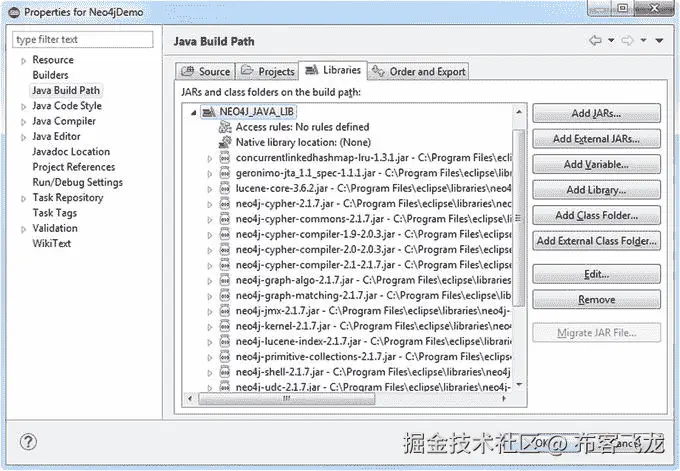
Task: Open Task Tags properties page
Action: pyautogui.click(x=55, y=213)
